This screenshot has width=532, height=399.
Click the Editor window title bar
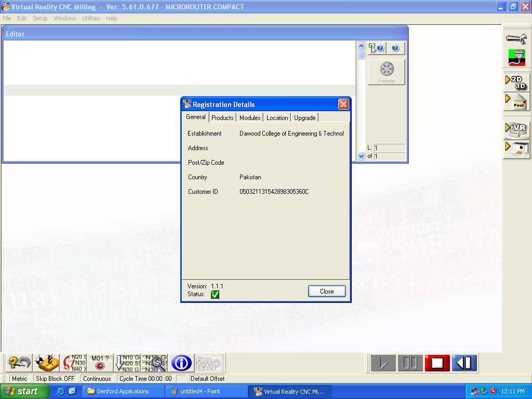[x=205, y=34]
